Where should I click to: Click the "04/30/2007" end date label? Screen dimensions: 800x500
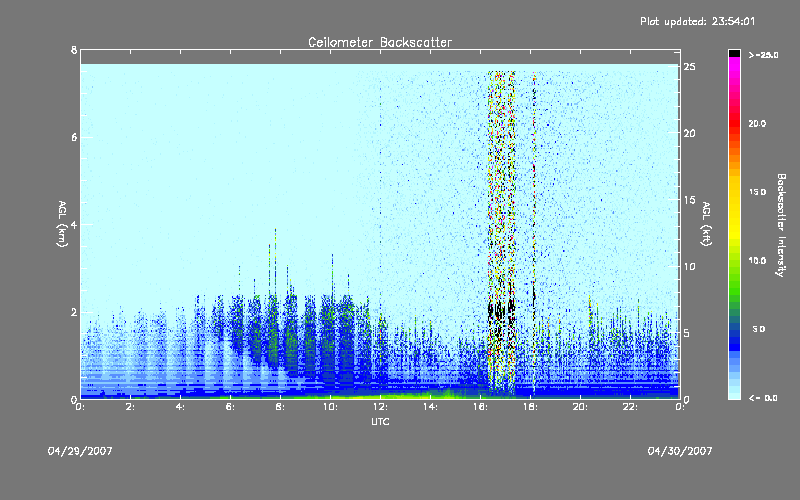(680, 451)
